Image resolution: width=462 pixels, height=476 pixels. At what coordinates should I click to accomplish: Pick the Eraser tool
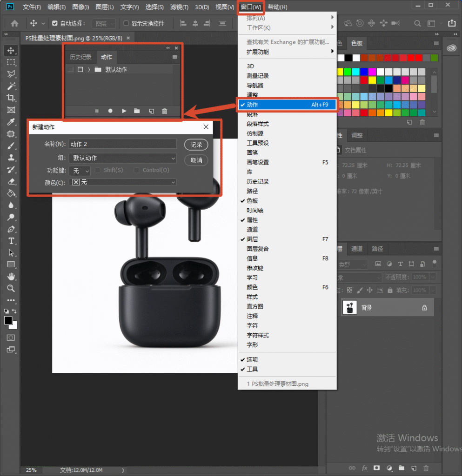11,182
